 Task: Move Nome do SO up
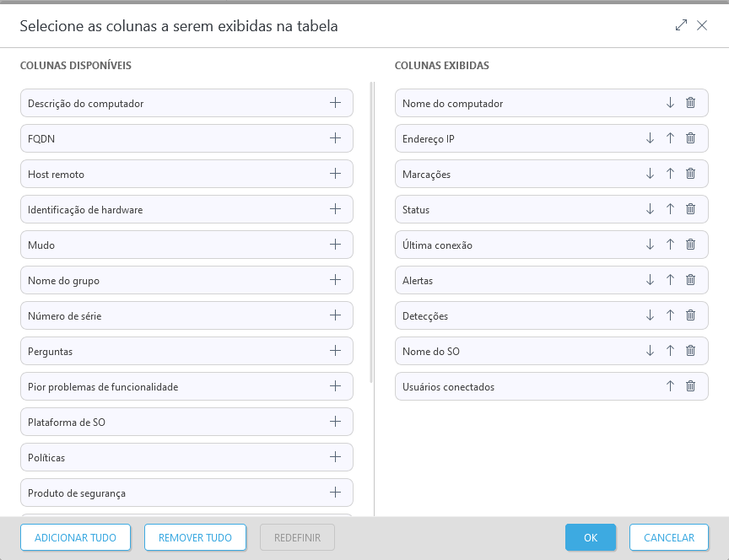coord(670,351)
